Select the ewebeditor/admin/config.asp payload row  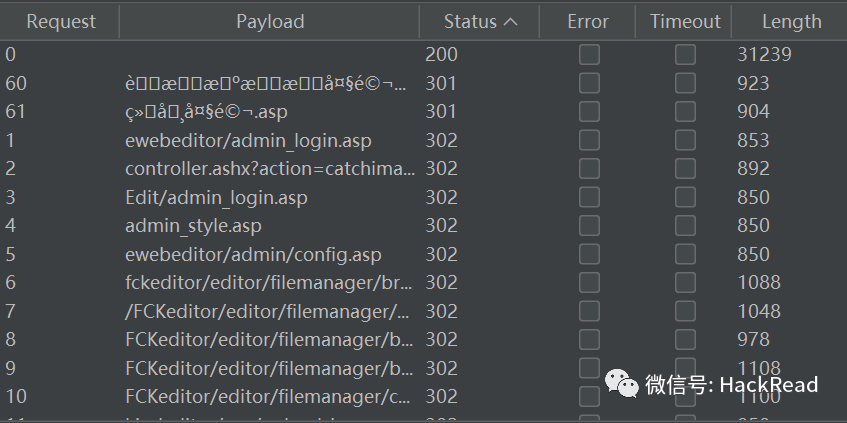pos(424,254)
